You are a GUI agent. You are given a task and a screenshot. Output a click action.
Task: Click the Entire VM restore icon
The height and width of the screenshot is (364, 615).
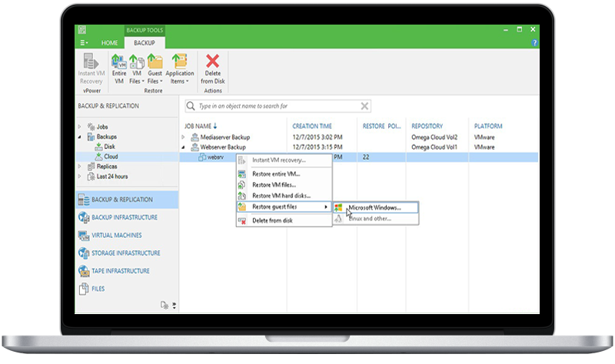pos(119,61)
